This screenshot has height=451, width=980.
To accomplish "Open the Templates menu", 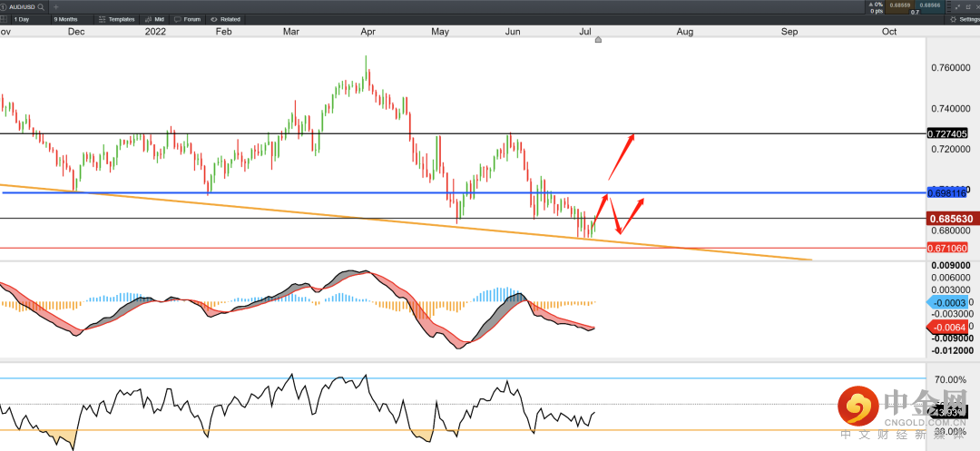I will [117, 19].
